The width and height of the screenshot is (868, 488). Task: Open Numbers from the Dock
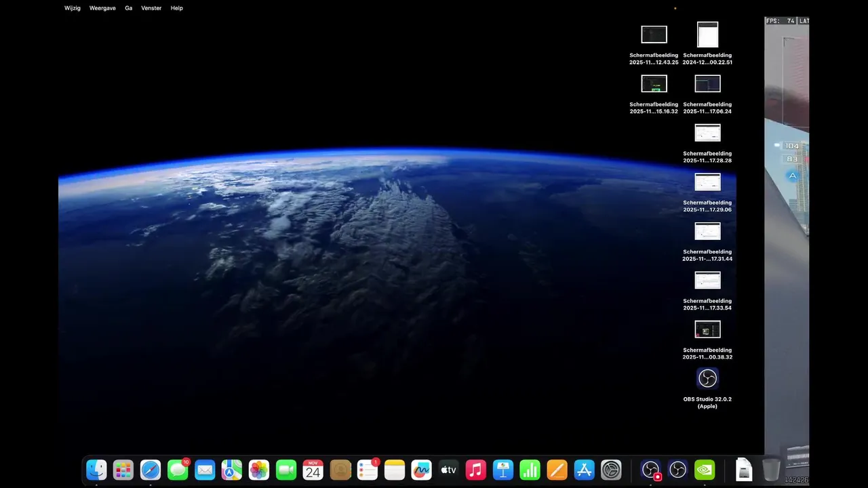pyautogui.click(x=530, y=470)
